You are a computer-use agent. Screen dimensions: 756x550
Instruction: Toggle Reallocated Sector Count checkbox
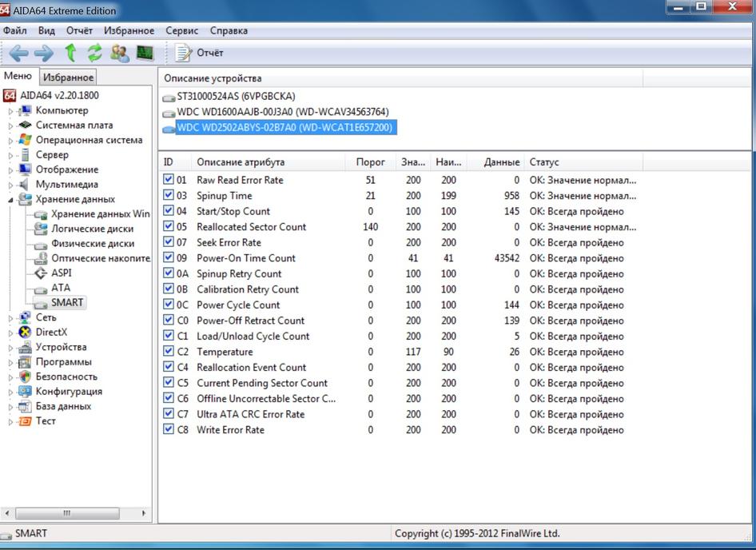pyautogui.click(x=169, y=226)
